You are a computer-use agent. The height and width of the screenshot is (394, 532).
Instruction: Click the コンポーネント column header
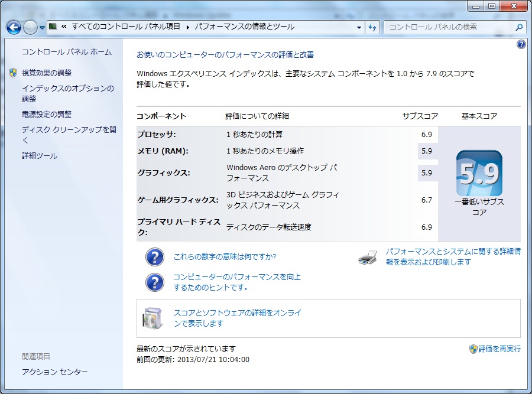(x=161, y=116)
